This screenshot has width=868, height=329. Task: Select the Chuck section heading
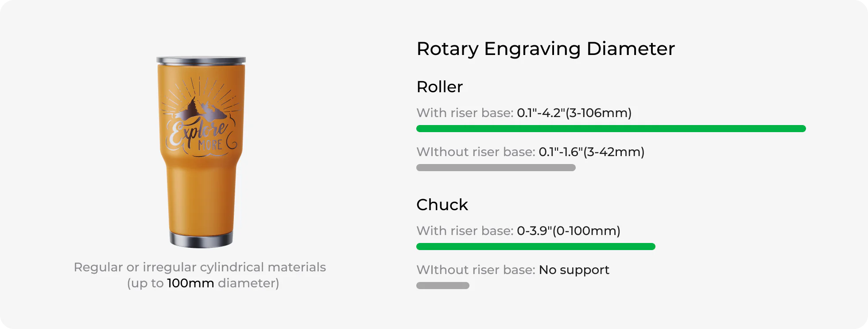tap(442, 205)
